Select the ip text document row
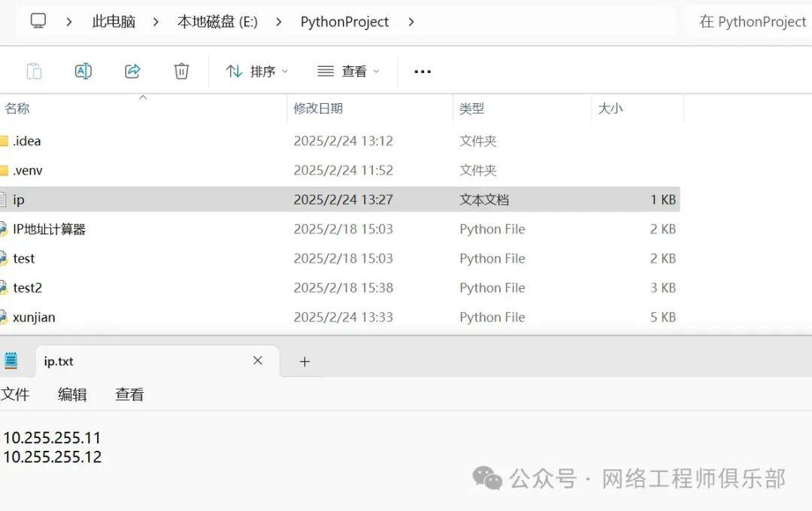812x511 pixels. 340,199
